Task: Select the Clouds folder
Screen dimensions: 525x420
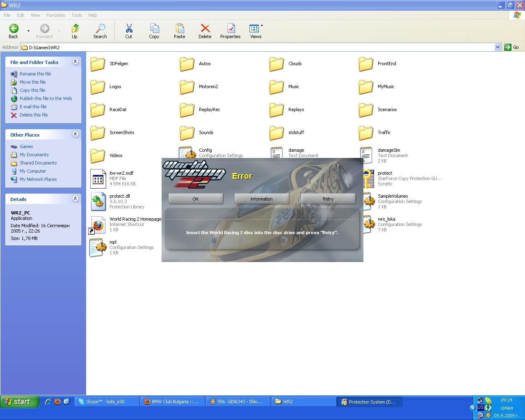Action: (285, 64)
